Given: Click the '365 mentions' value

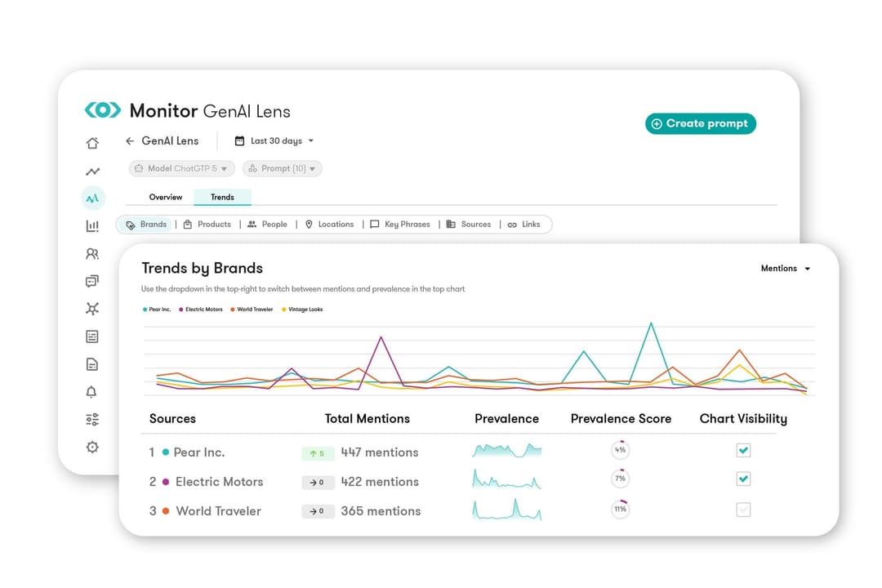Looking at the screenshot, I should click(381, 511).
